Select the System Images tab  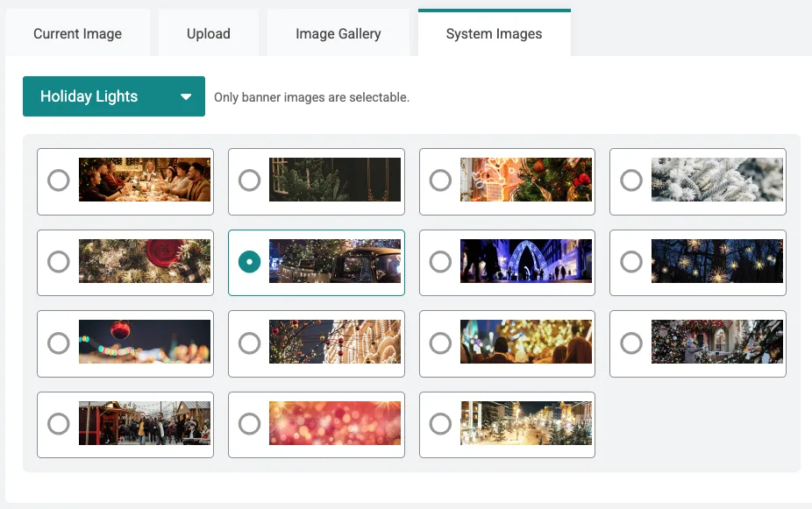(494, 34)
